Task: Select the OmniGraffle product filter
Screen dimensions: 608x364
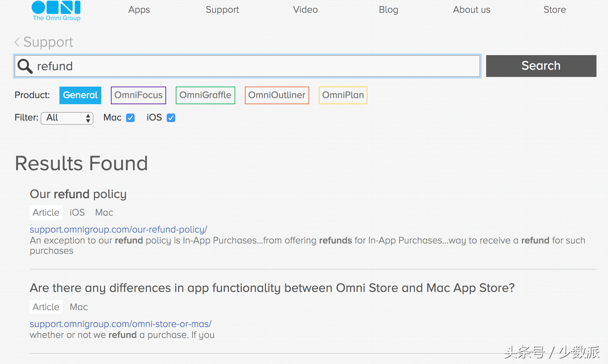Action: 205,95
